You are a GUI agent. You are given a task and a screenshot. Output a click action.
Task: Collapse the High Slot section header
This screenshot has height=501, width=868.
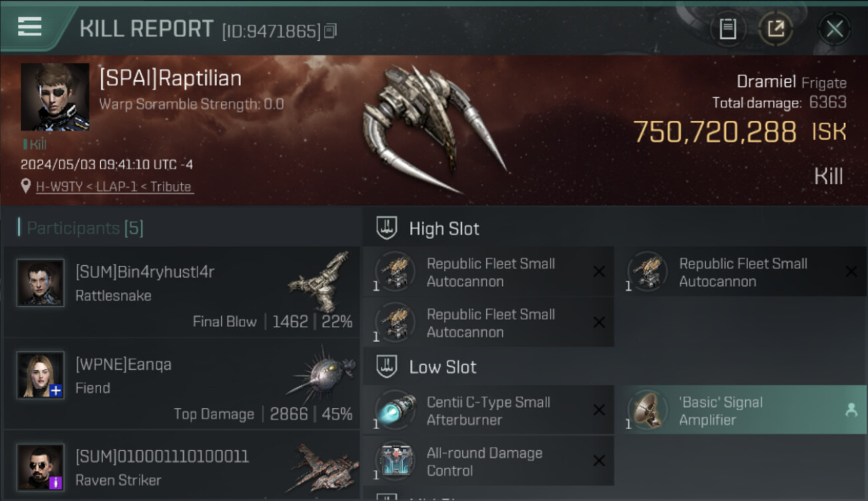coord(615,228)
